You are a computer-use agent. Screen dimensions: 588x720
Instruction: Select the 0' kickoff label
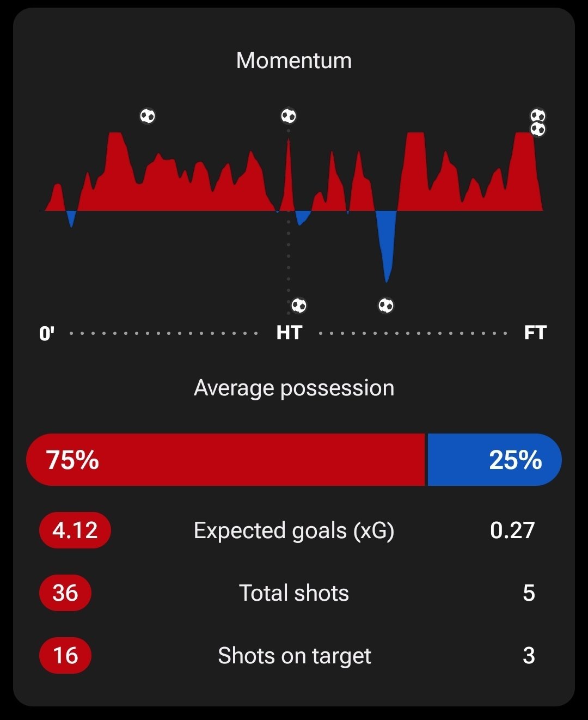tap(47, 333)
